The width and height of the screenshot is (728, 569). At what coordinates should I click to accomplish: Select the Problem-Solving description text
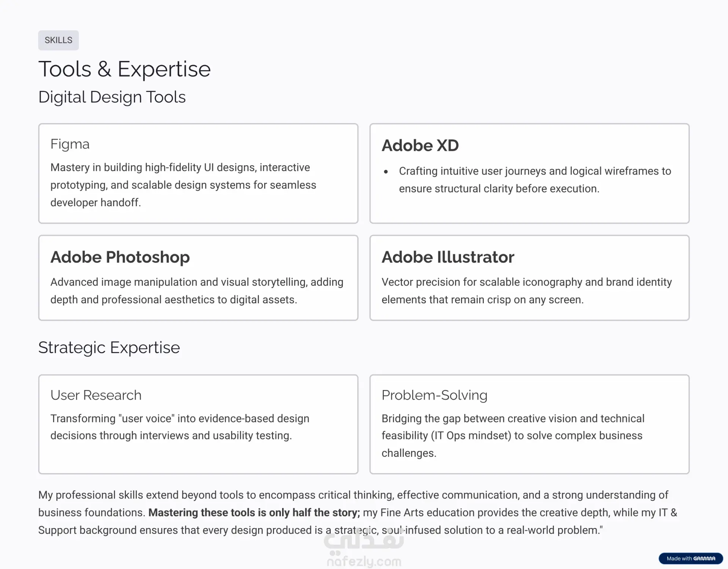[x=513, y=436]
